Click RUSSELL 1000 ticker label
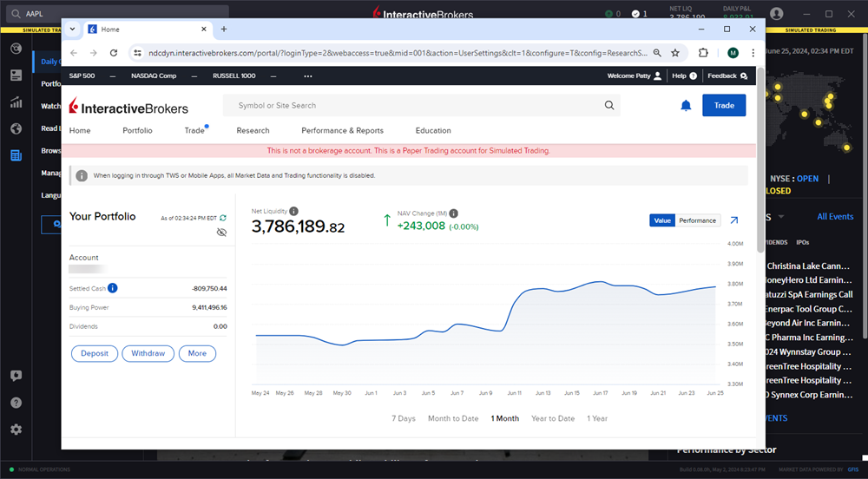This screenshot has width=868, height=479. [x=234, y=75]
